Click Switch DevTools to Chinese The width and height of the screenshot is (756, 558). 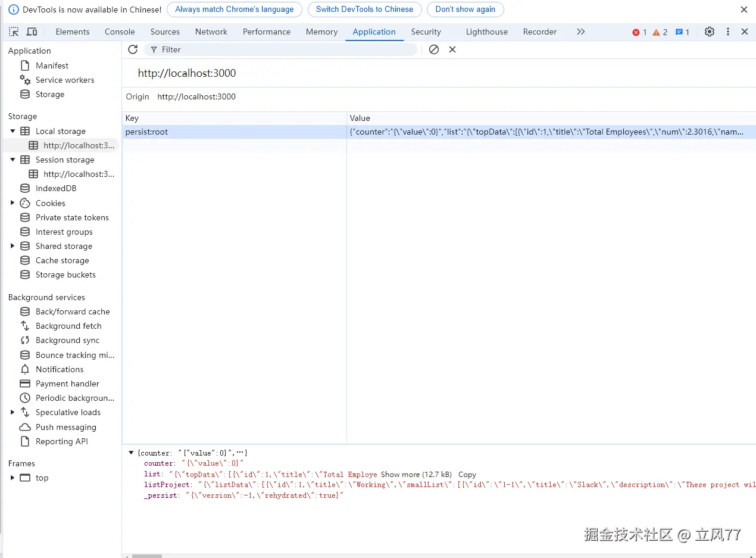click(x=364, y=10)
